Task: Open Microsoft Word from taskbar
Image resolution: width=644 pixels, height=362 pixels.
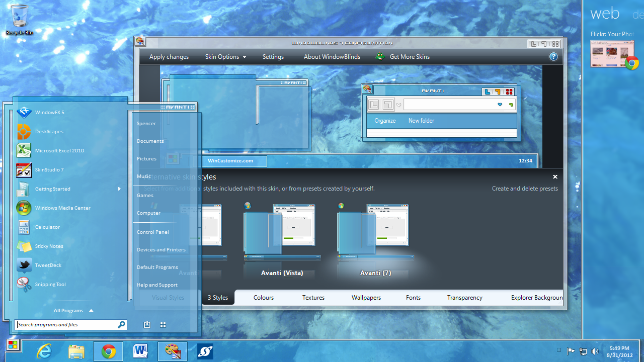Action: [140, 351]
